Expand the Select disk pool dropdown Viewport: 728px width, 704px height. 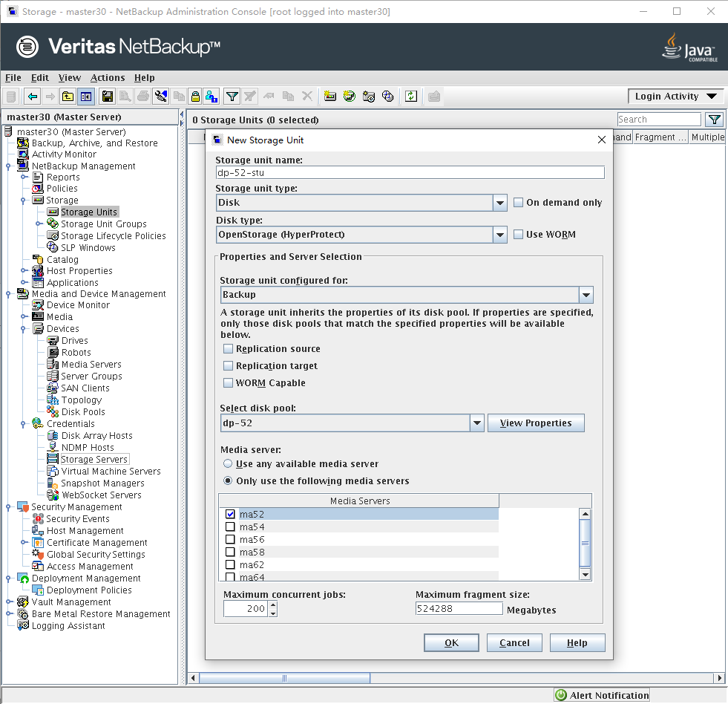pyautogui.click(x=477, y=423)
